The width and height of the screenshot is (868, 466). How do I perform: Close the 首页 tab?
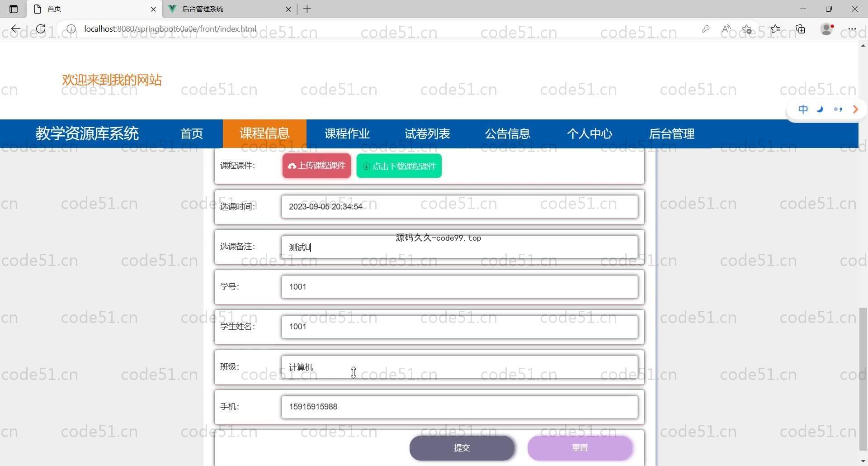click(153, 9)
